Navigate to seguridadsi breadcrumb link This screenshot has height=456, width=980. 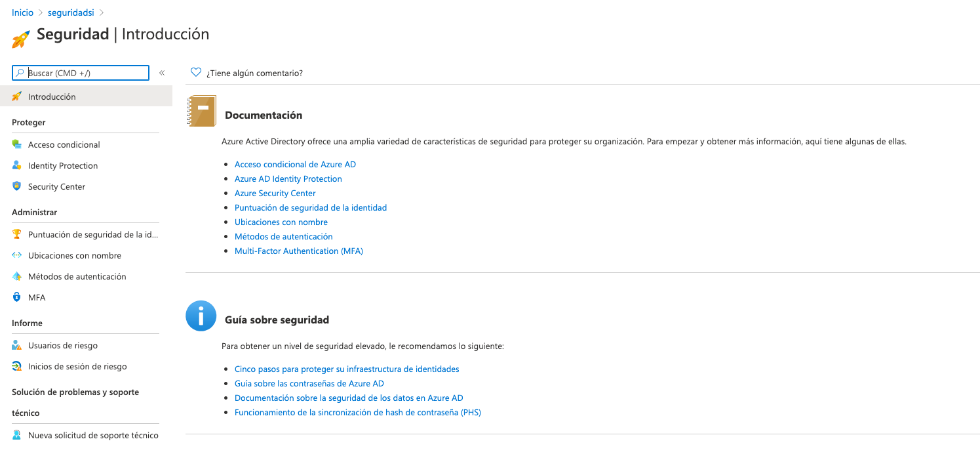(x=71, y=12)
